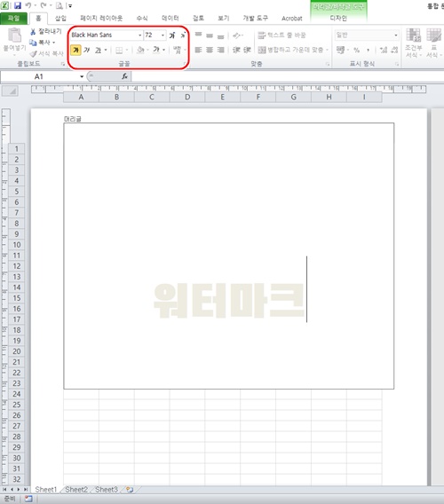
Task: Open the File (파일) tab
Action: click(13, 18)
